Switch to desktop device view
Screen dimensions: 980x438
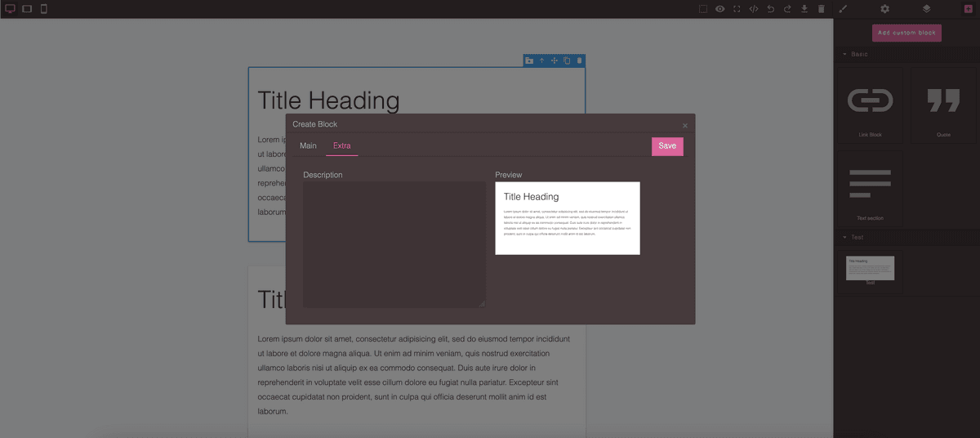[x=11, y=9]
